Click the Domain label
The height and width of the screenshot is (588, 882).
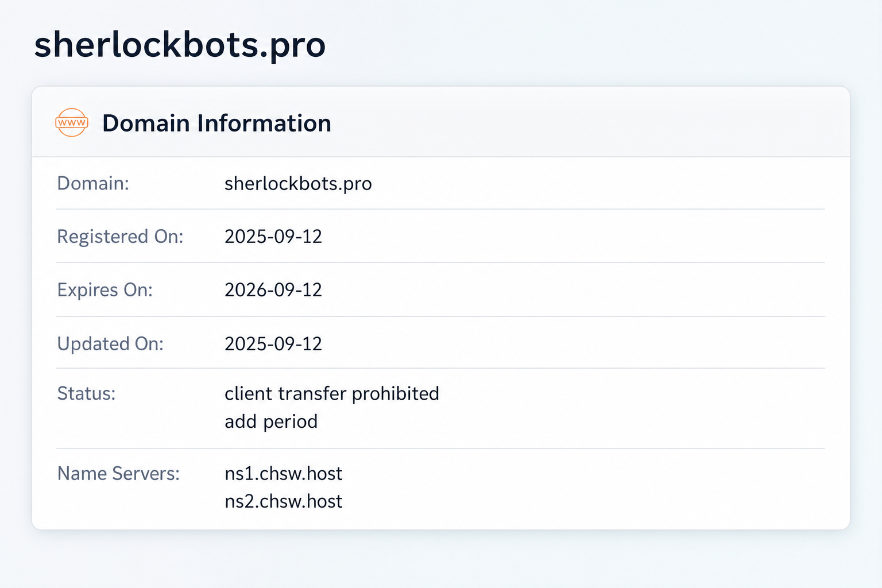93,183
